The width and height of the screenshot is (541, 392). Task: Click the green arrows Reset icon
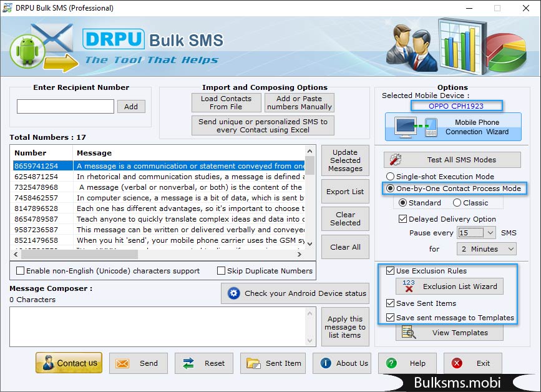coord(188,363)
